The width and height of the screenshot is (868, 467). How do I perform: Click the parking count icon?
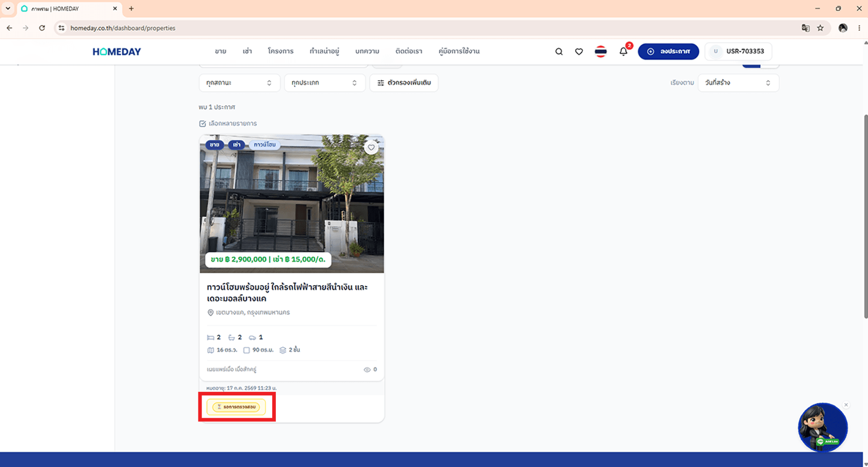tap(252, 338)
